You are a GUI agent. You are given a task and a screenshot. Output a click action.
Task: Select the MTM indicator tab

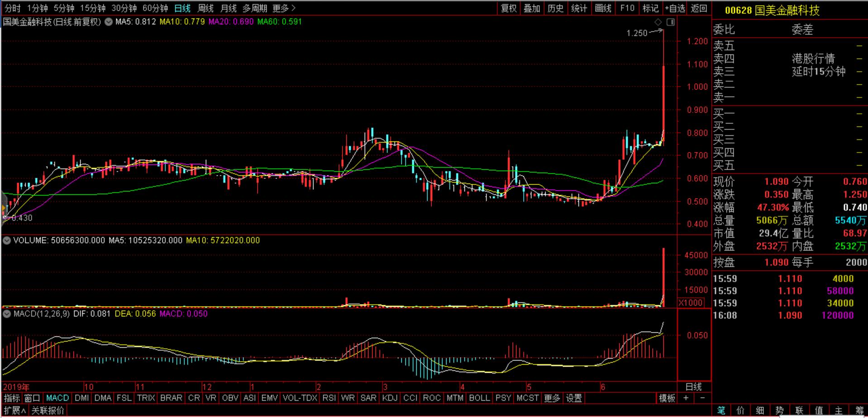[x=455, y=398]
